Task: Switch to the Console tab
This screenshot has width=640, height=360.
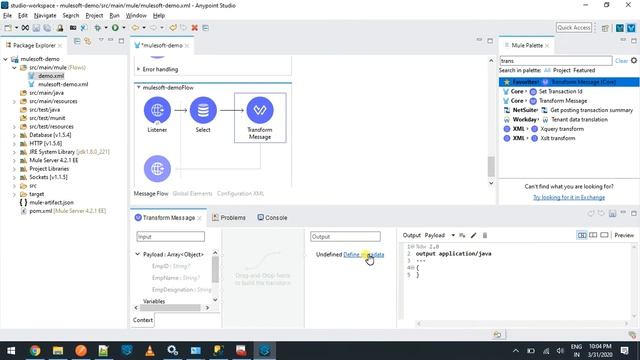Action: point(272,218)
